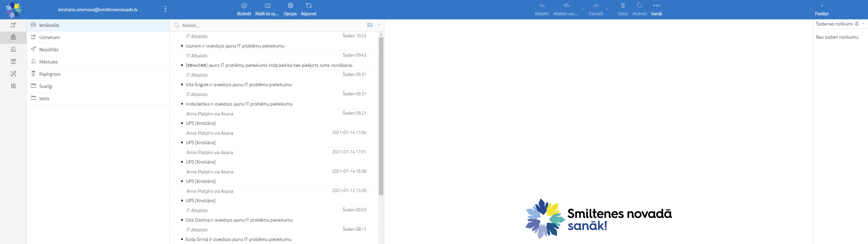Open the dropdown arrow next to Pārsūtīt
Viewport: 868px width, 244px height.
[607, 9]
